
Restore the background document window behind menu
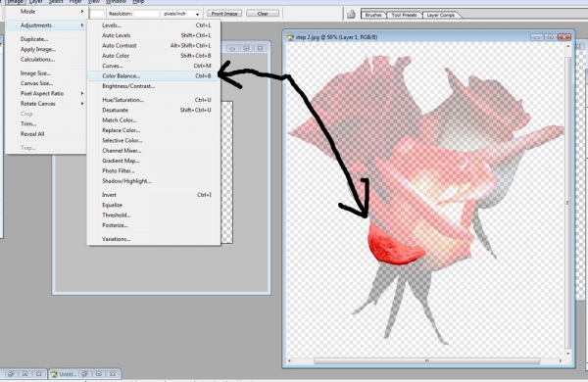(246, 48)
